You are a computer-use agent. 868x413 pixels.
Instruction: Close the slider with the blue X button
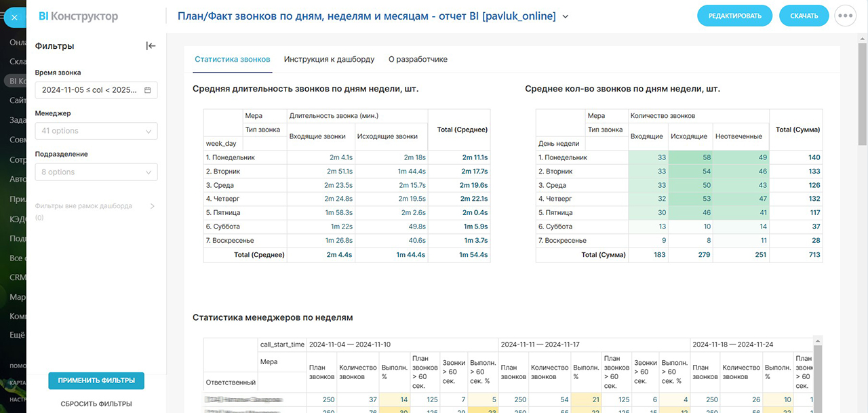tap(13, 17)
